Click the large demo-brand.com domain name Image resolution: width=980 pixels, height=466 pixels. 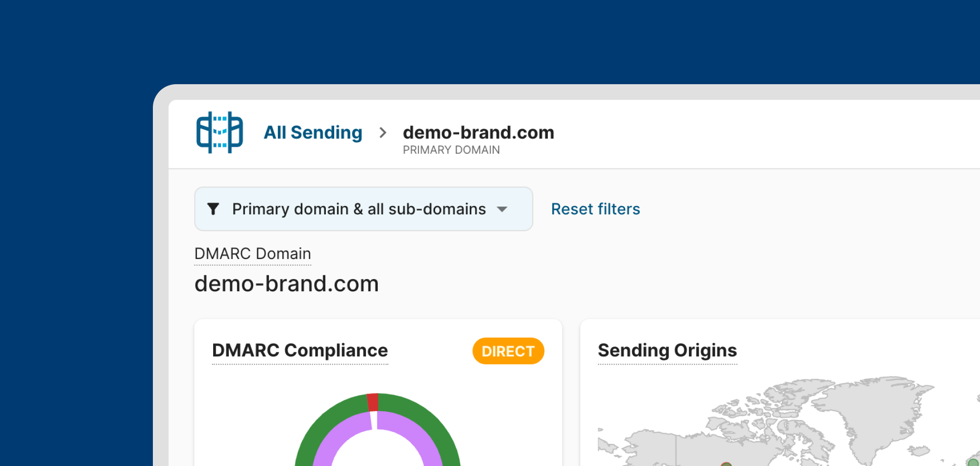(x=287, y=284)
